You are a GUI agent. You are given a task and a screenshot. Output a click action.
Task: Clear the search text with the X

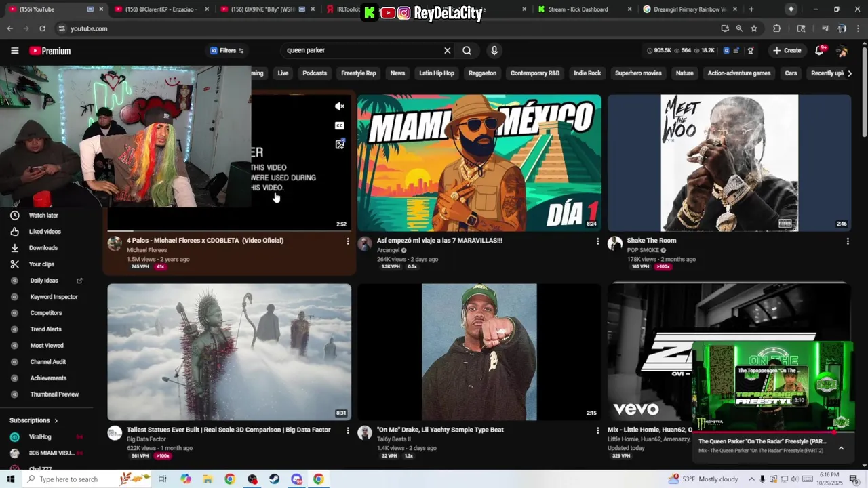tap(447, 50)
